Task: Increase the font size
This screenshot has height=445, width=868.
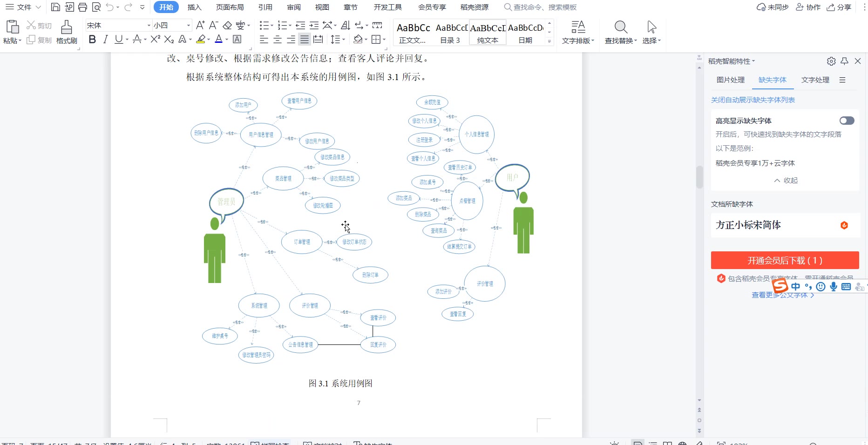Action: point(200,25)
